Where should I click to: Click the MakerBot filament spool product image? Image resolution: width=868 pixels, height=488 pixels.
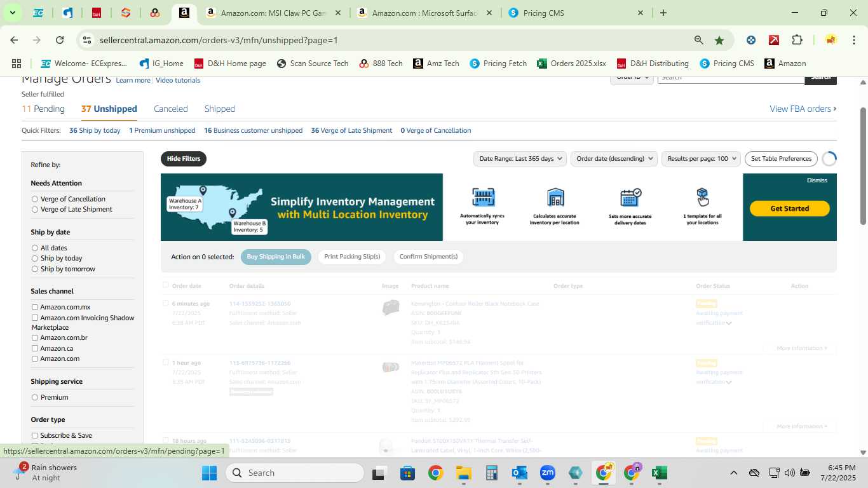tap(390, 367)
